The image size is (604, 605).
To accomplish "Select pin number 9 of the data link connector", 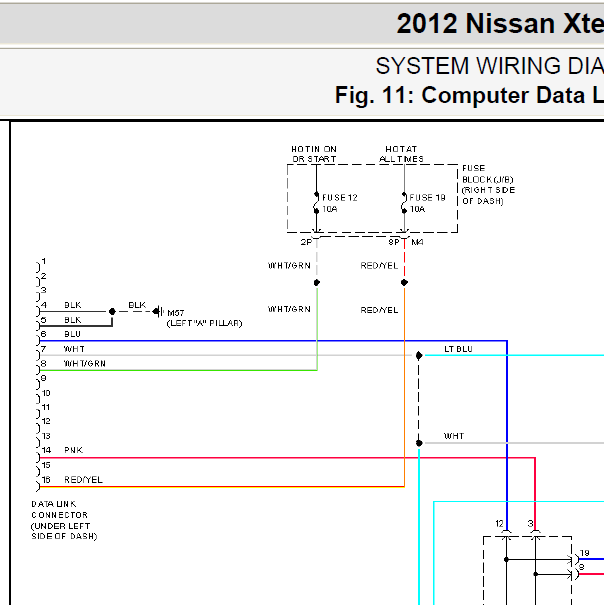I will point(44,378).
